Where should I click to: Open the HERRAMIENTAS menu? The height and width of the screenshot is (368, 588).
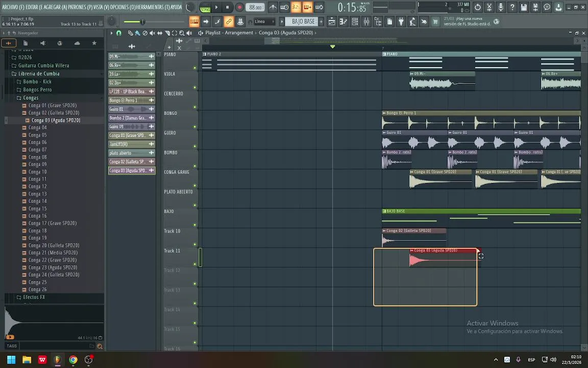pyautogui.click(x=153, y=7)
